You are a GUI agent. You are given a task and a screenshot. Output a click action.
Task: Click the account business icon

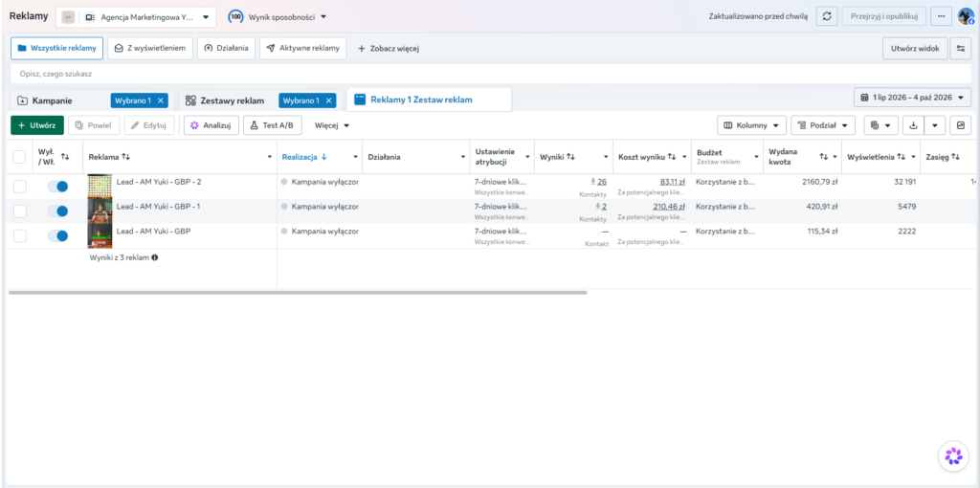[89, 17]
